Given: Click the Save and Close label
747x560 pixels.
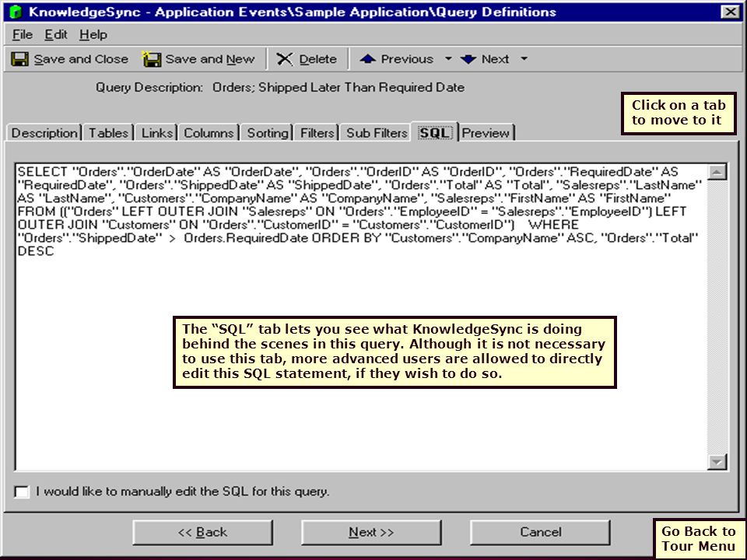Looking at the screenshot, I should (x=81, y=59).
